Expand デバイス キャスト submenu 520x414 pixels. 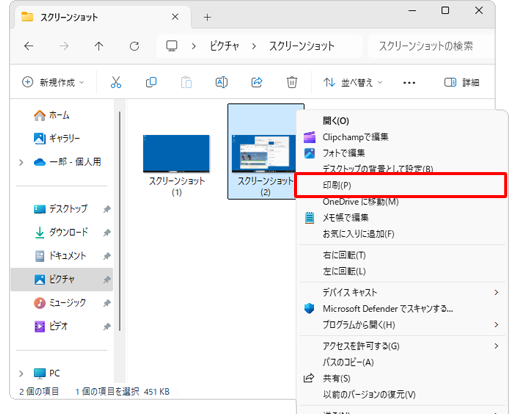point(496,292)
